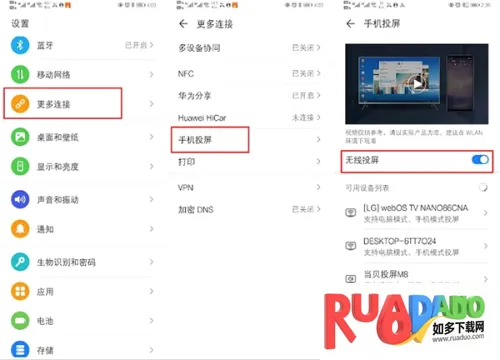Open the 电池 row chevron
Image resolution: width=500 pixels, height=360 pixels.
151,321
